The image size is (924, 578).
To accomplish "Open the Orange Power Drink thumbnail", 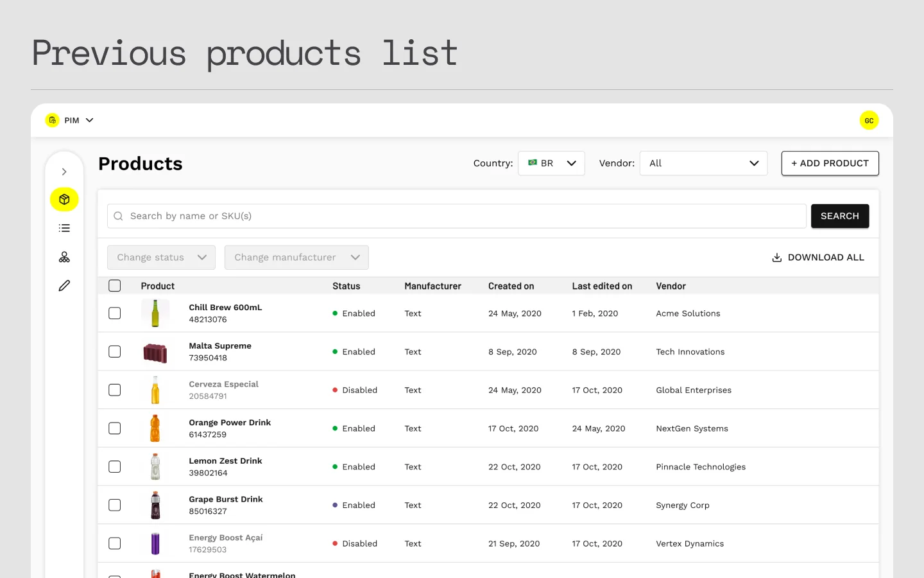I will 155,428.
